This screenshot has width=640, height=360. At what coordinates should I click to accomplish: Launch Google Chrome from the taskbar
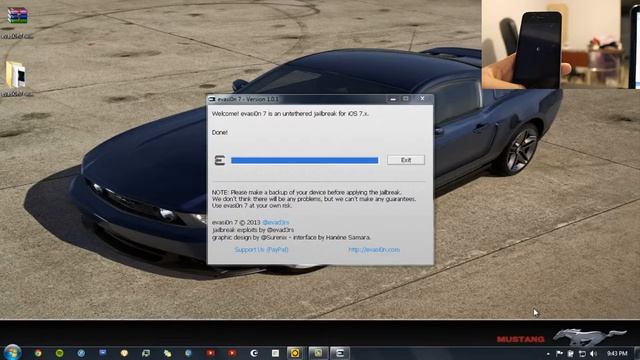pos(38,353)
